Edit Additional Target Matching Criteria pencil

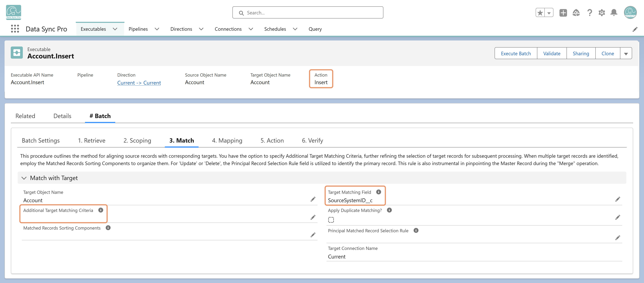coord(313,217)
